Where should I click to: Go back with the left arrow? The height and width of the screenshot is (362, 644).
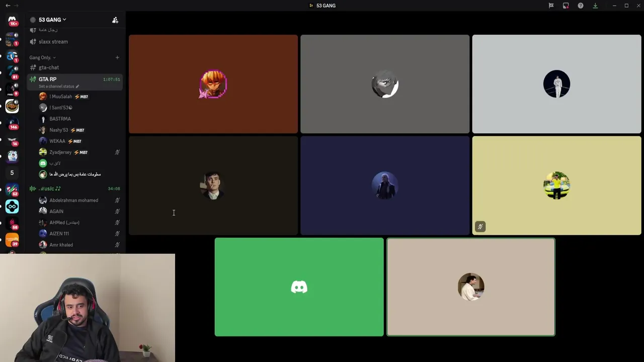[8, 6]
